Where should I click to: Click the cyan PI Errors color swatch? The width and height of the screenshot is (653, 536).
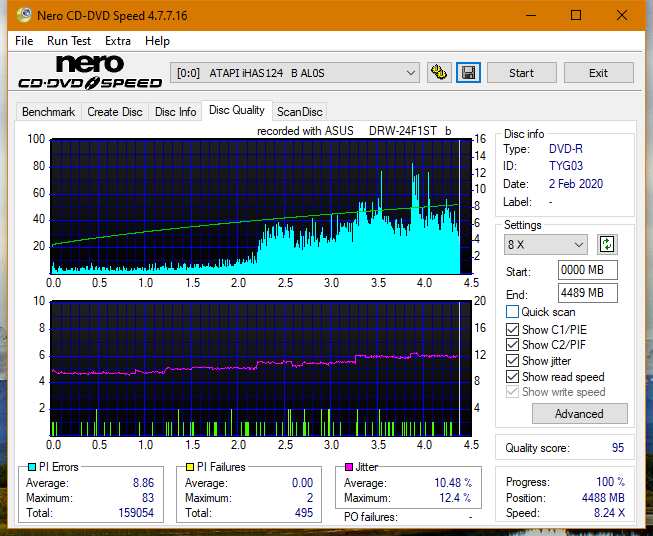[x=32, y=467]
